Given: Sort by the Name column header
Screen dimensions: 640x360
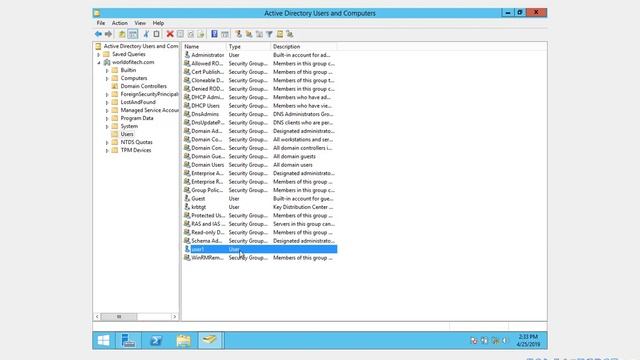Looking at the screenshot, I should click(x=204, y=47).
